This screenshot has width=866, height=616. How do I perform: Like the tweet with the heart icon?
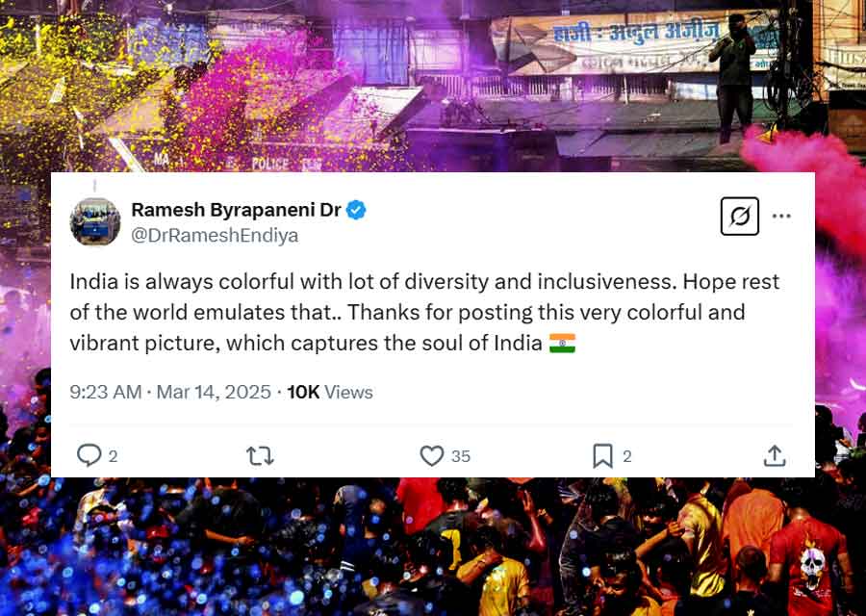coord(432,456)
